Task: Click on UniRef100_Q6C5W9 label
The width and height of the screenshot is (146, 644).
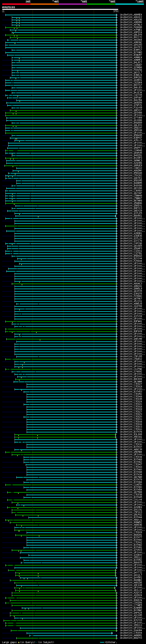Action: pos(131,477)
